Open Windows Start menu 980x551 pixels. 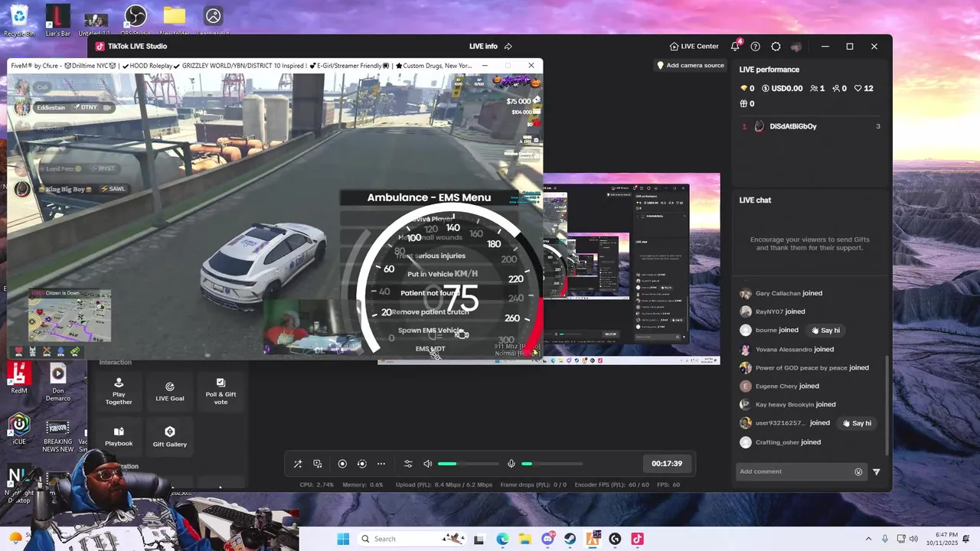coord(343,539)
